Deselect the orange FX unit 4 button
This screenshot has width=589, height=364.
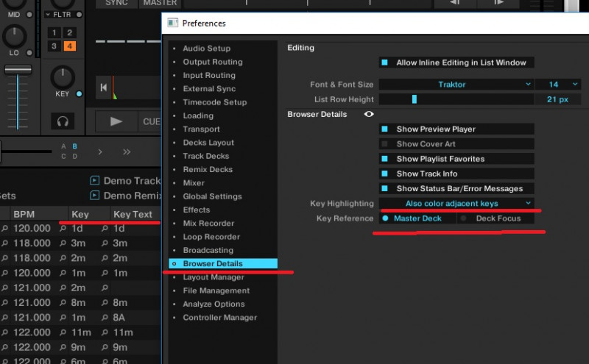point(69,46)
